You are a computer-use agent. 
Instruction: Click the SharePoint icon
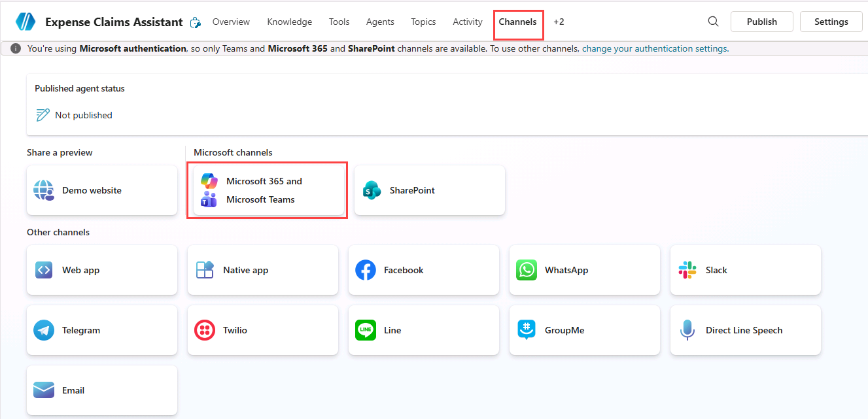pyautogui.click(x=372, y=190)
